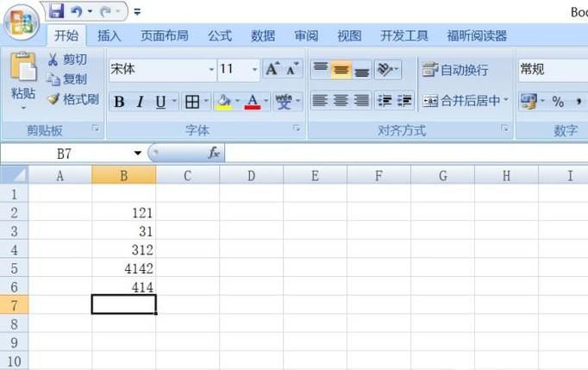Apply borders with the border icon
Image resolution: width=588 pixels, height=370 pixels.
pyautogui.click(x=192, y=101)
